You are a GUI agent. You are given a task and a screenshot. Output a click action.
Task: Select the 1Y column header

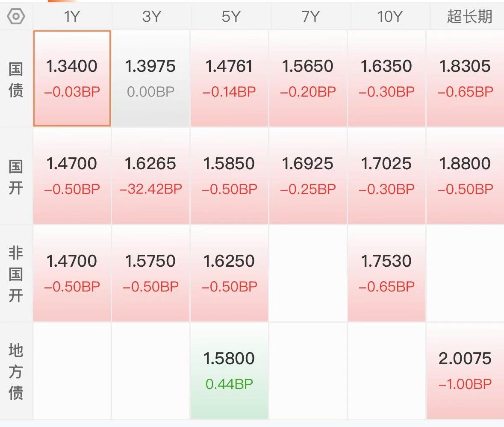72,16
